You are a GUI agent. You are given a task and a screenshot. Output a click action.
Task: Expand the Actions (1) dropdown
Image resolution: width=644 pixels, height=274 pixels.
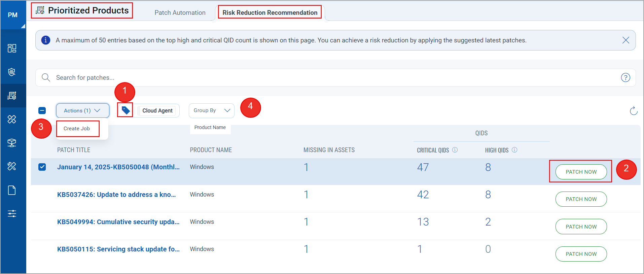pyautogui.click(x=82, y=110)
